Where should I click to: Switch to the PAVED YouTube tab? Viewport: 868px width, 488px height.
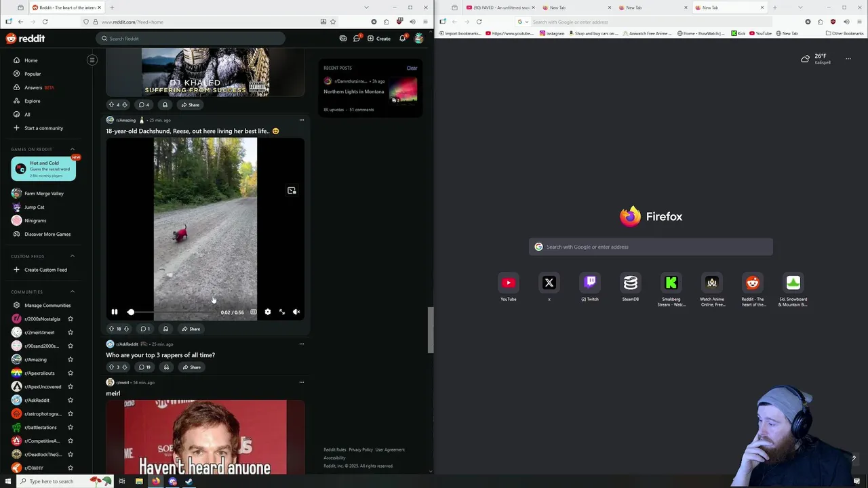pos(500,7)
